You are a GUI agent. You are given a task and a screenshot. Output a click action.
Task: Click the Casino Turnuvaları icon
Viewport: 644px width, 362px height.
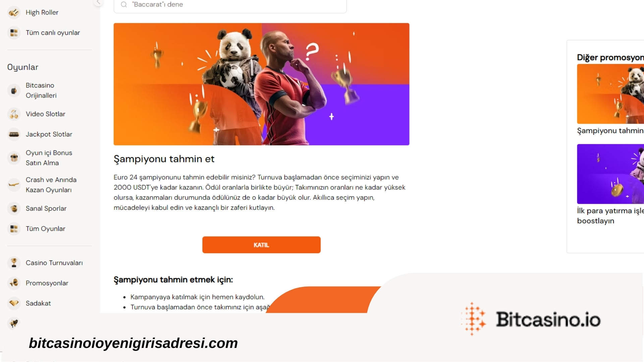(14, 262)
